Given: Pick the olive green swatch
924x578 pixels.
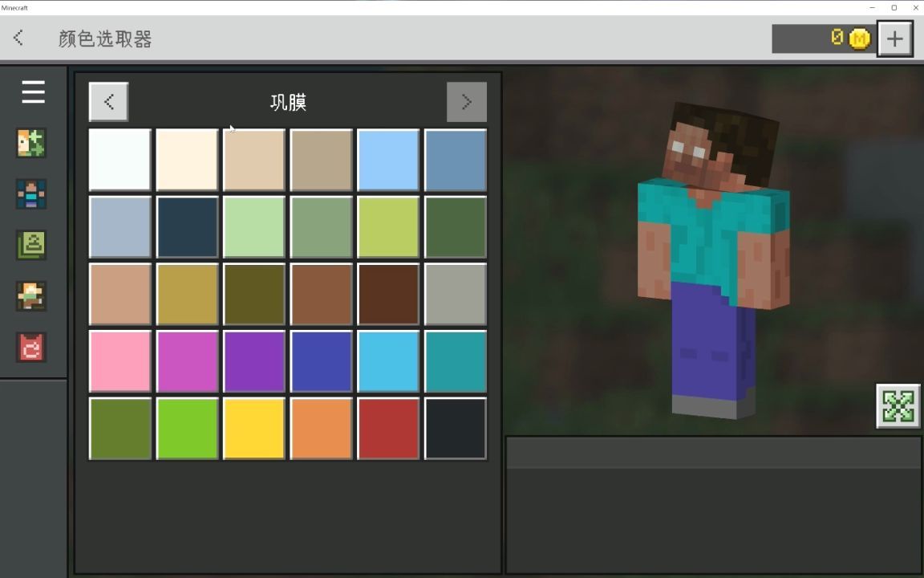Looking at the screenshot, I should click(120, 429).
